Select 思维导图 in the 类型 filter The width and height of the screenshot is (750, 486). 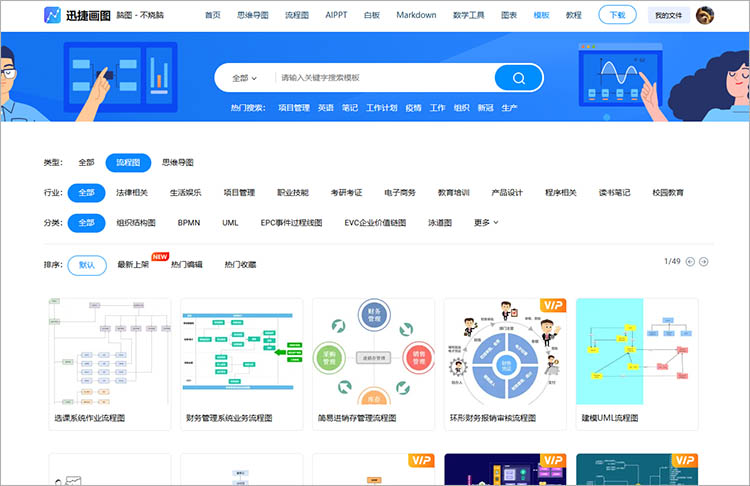point(178,163)
